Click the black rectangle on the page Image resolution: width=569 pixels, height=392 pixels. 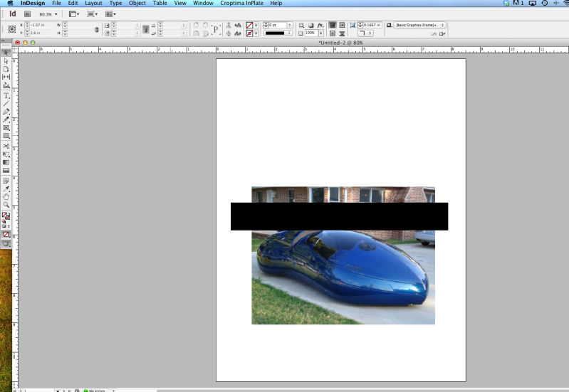tap(339, 216)
